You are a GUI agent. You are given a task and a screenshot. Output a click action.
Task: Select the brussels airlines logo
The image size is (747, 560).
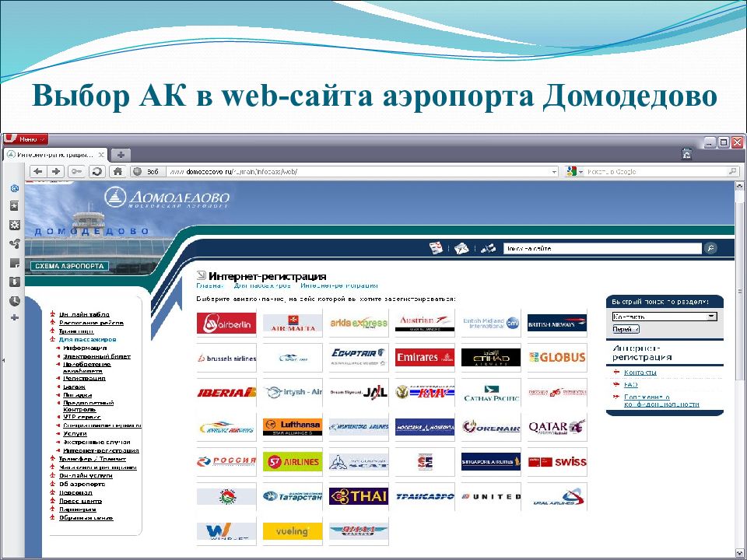[x=226, y=358]
